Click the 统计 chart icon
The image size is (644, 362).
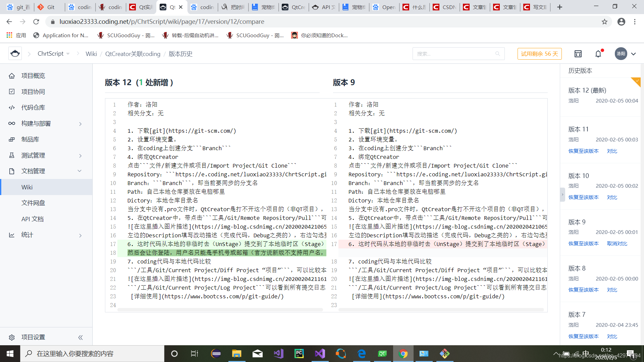click(12, 235)
